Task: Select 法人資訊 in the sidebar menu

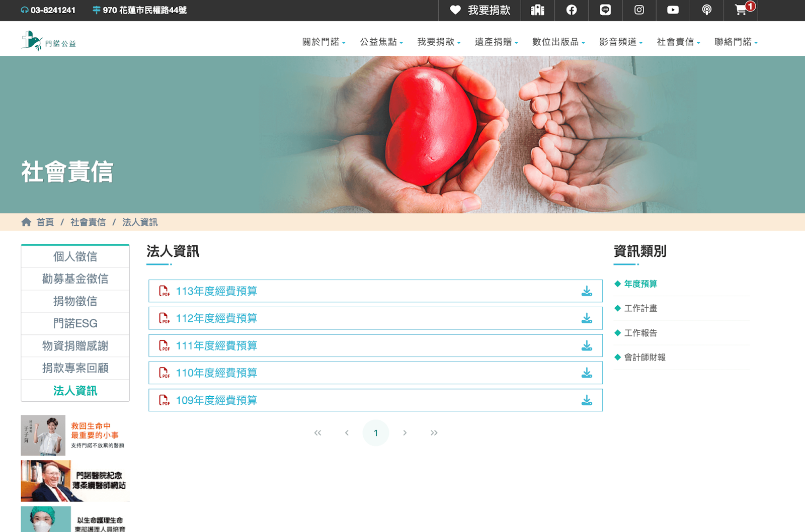Action: coord(74,391)
